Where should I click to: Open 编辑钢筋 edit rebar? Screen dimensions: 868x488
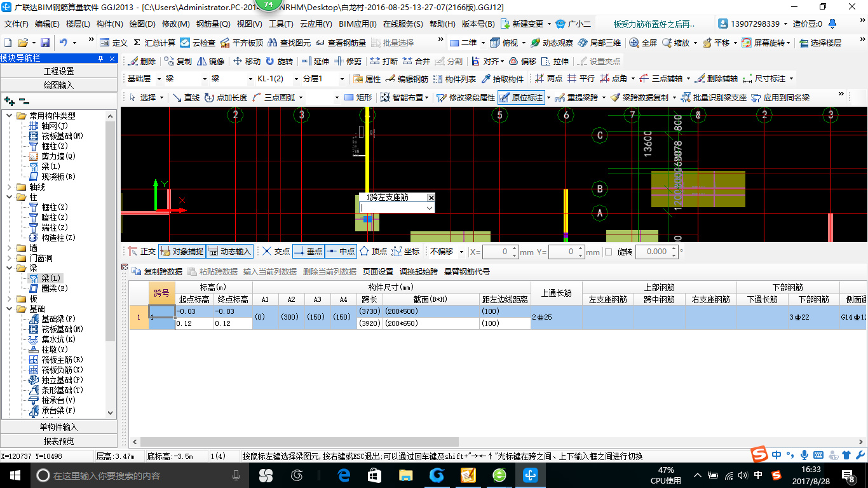click(x=406, y=79)
